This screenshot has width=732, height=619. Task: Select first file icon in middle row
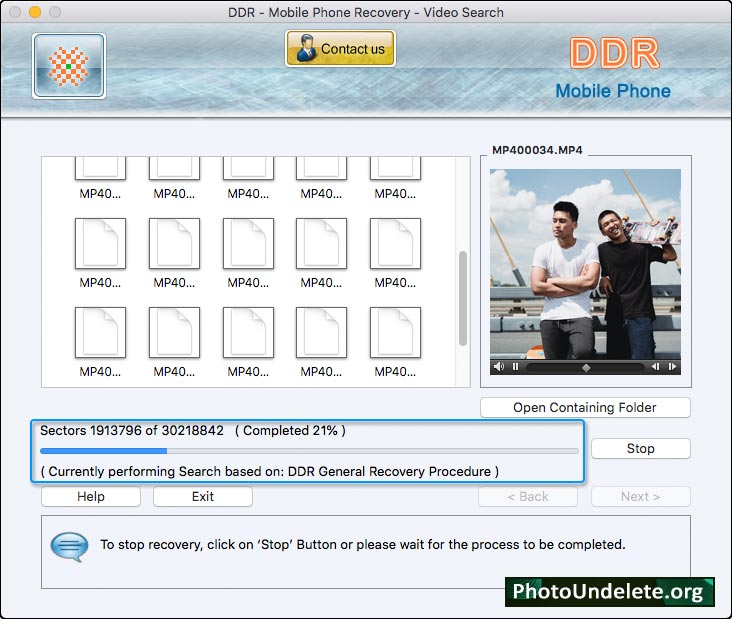pos(100,244)
